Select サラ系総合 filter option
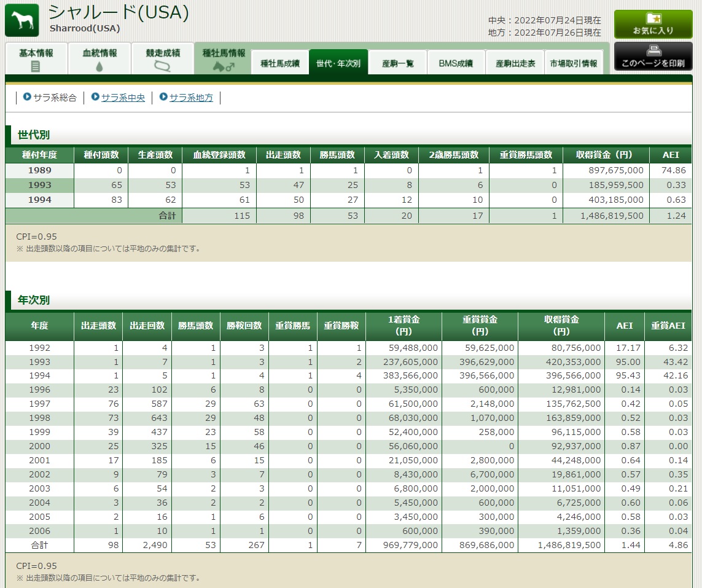Image resolution: width=702 pixels, height=588 pixels. tap(55, 98)
